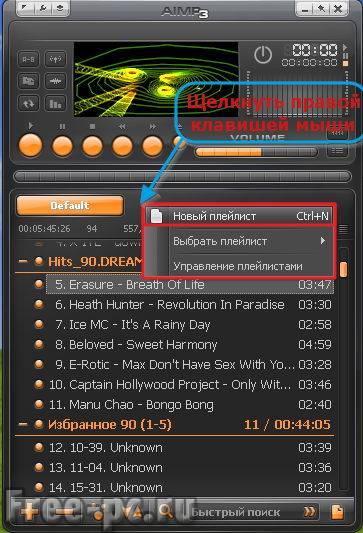Click the magnifier search icon in bottom toolbar
Image resolution: width=363 pixels, height=533 pixels.
(166, 512)
